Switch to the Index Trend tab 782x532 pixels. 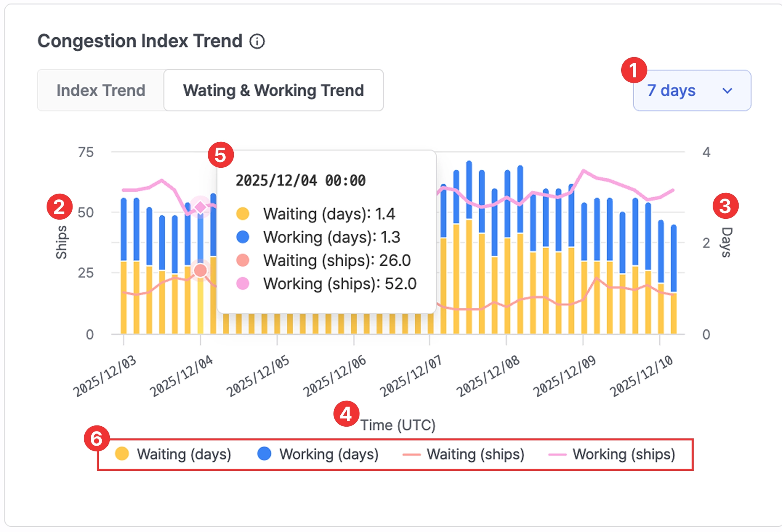point(101,90)
